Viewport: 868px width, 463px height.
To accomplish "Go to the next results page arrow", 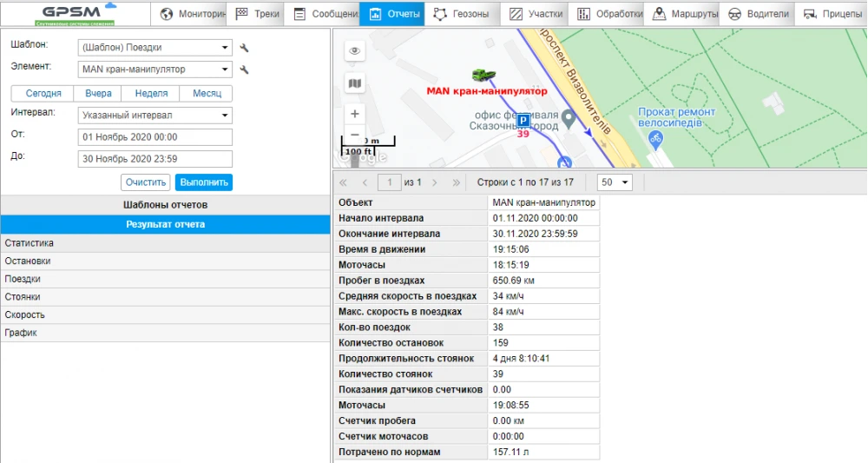I will coord(434,182).
